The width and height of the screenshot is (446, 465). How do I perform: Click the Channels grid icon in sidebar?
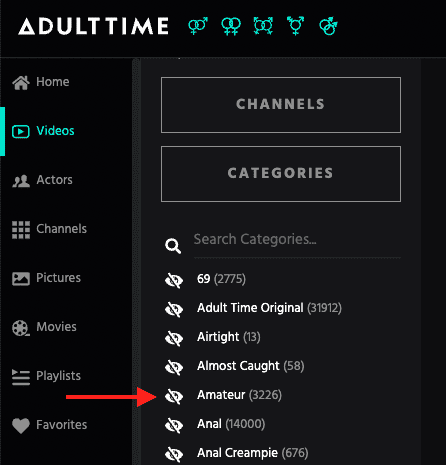point(21,230)
